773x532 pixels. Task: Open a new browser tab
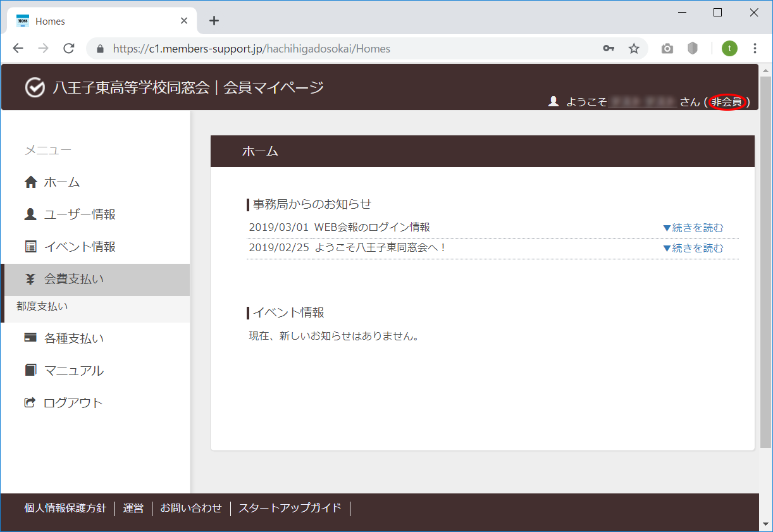pos(214,21)
